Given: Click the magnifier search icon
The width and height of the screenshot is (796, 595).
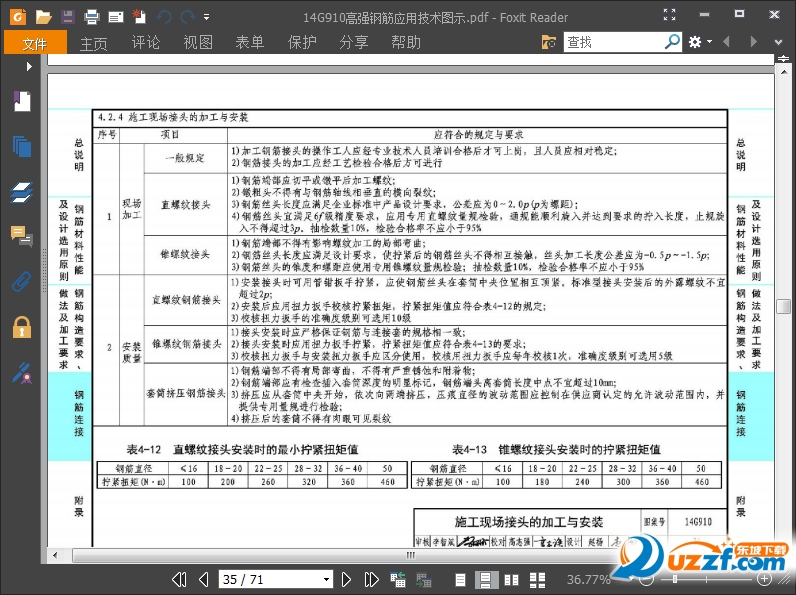Looking at the screenshot, I should 672,41.
